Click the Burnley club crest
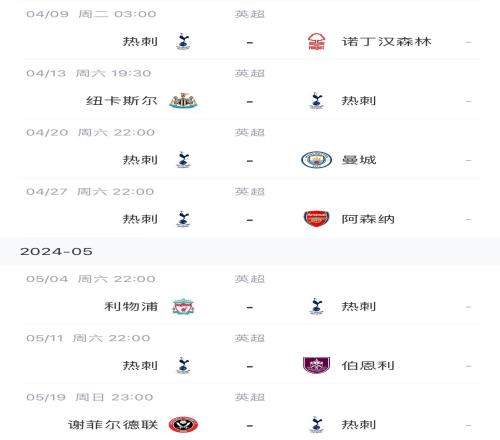Screen dimensions: 500x440 [x=316, y=365]
